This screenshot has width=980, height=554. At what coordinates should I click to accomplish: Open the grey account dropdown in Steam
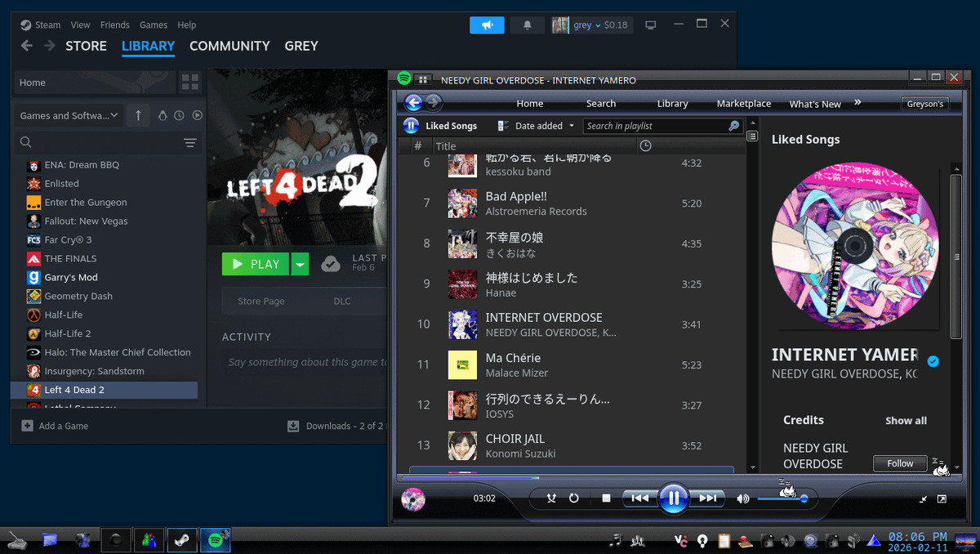pyautogui.click(x=592, y=25)
